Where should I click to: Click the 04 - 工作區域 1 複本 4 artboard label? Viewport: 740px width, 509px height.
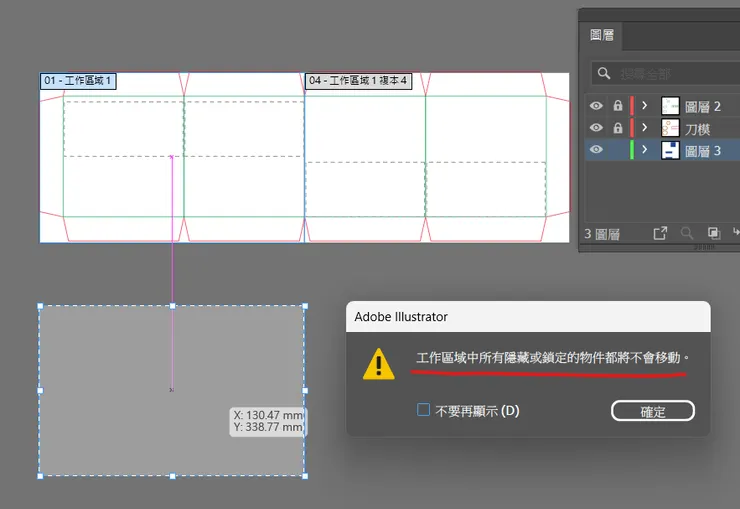358,81
